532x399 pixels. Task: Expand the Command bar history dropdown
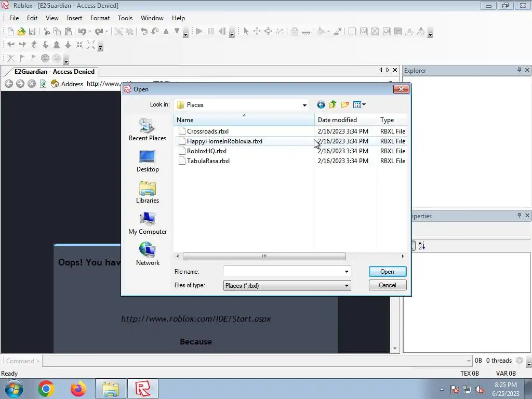pyautogui.click(x=469, y=361)
